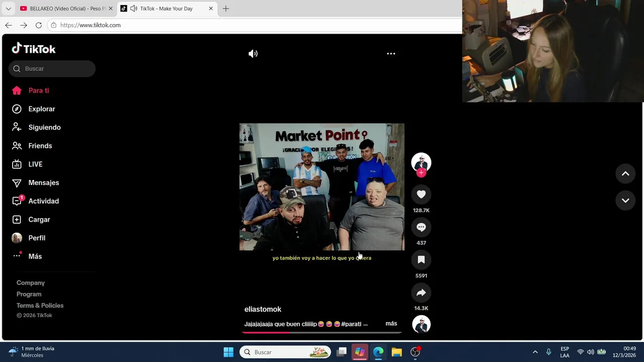The height and width of the screenshot is (362, 644).
Task: Expand Terms & Policies footer section
Action: 40,306
